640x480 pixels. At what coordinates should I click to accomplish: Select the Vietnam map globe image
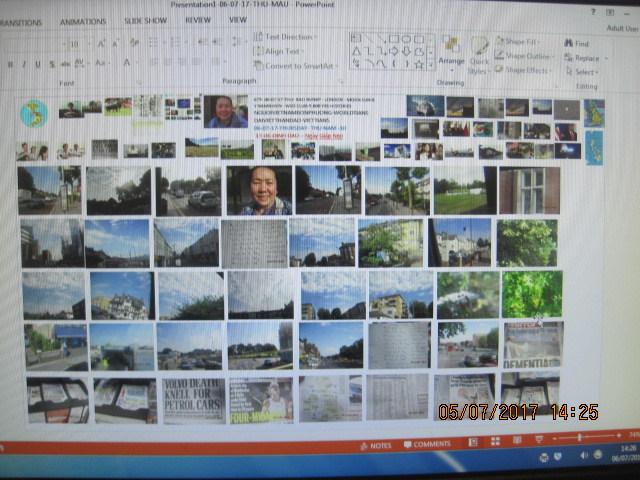click(x=34, y=113)
